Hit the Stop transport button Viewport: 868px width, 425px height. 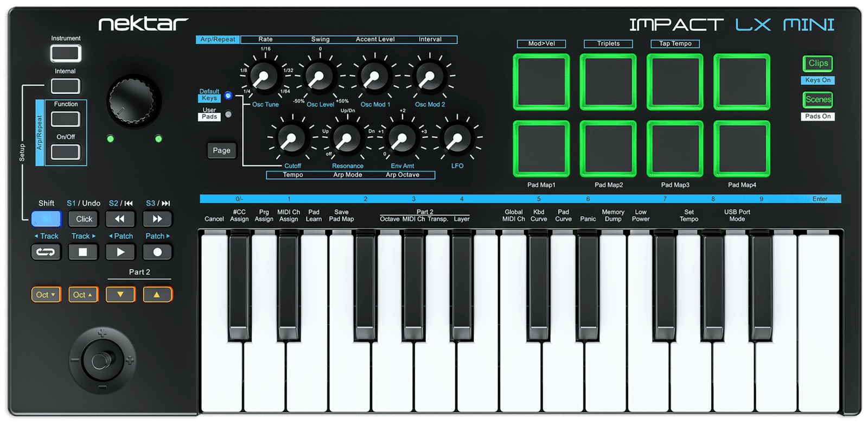point(83,252)
